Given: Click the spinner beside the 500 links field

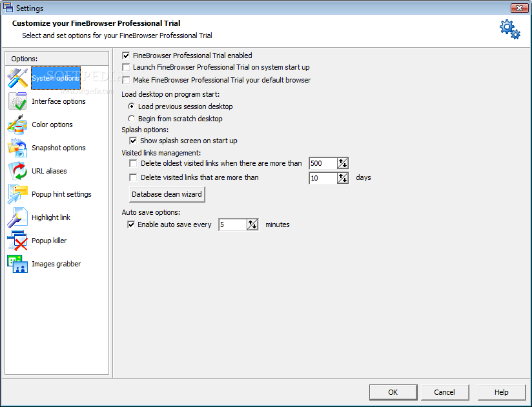Looking at the screenshot, I should 343,163.
